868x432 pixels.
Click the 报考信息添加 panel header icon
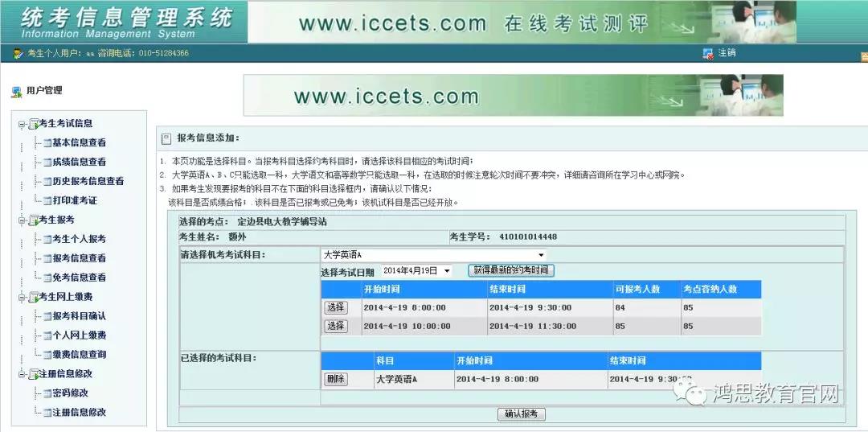tap(166, 138)
